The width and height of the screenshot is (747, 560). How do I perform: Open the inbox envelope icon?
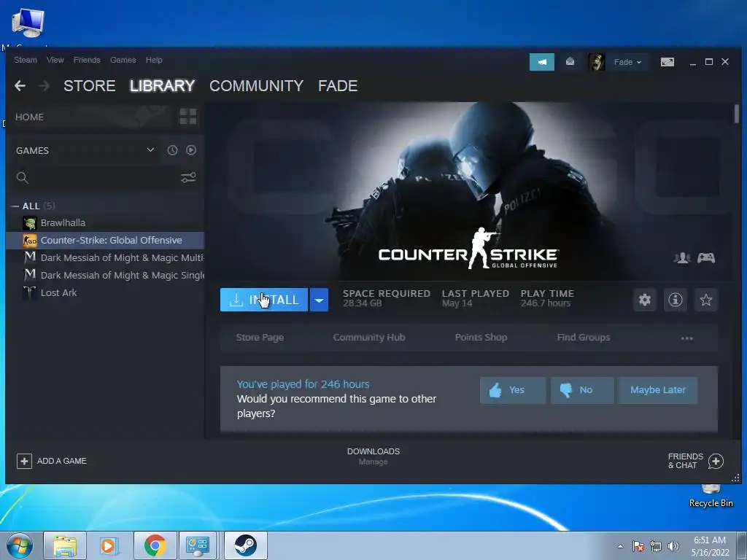click(570, 62)
